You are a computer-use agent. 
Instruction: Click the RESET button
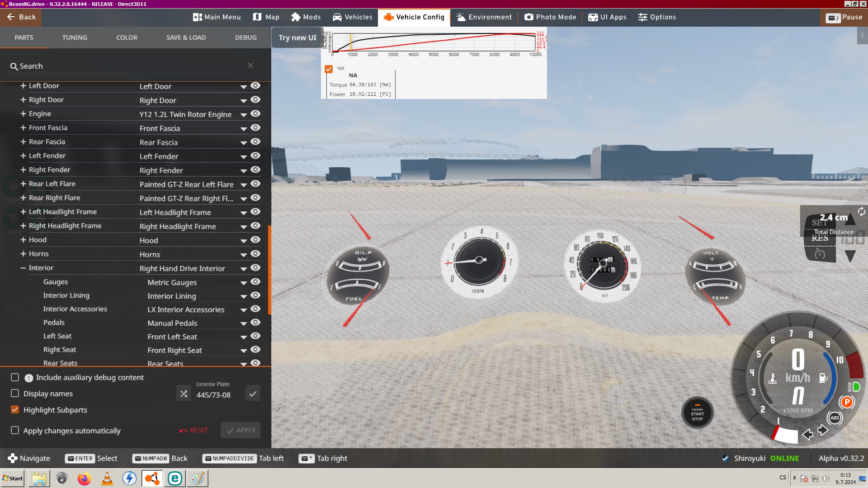(x=194, y=431)
